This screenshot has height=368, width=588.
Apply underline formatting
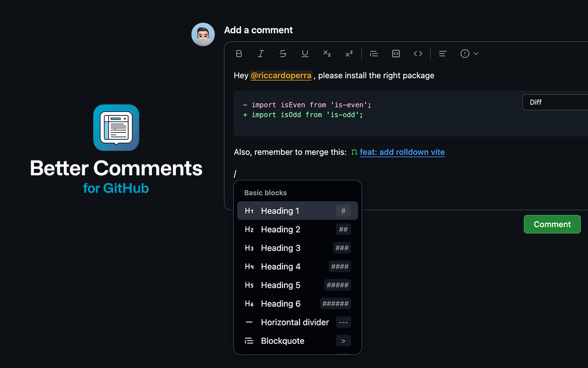click(x=305, y=54)
